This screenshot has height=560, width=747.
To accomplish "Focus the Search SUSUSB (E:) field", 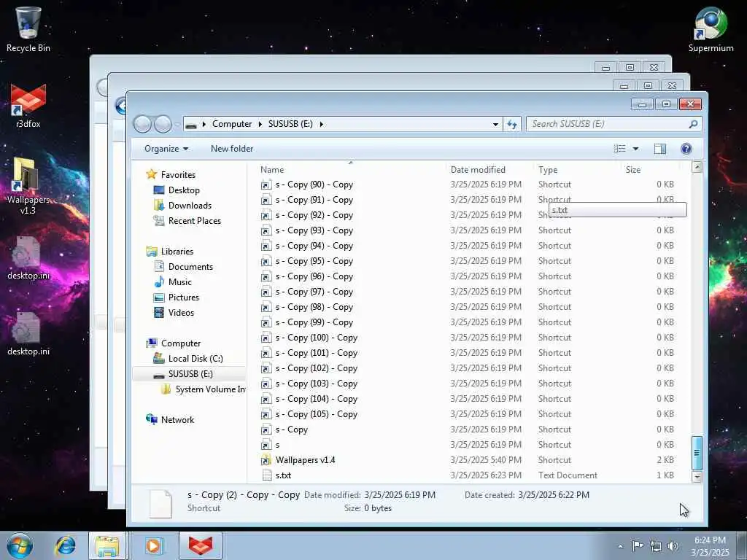I will (609, 124).
